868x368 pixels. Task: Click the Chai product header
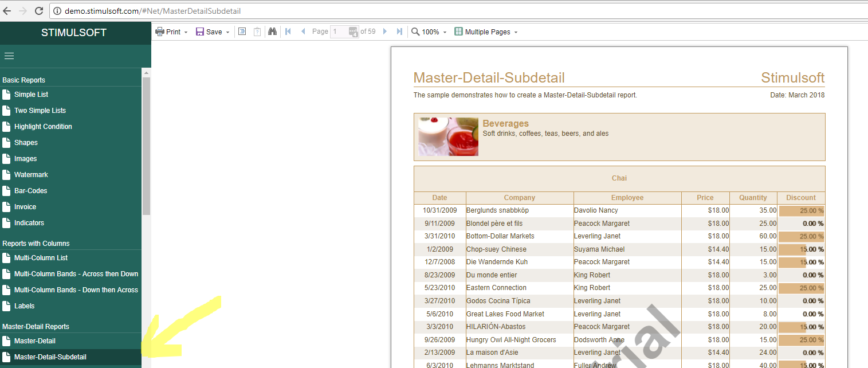(619, 178)
